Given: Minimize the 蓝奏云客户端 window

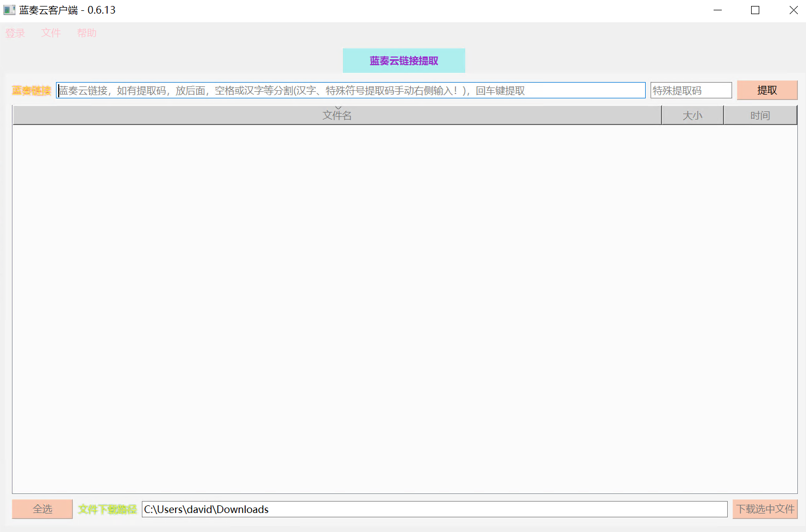Looking at the screenshot, I should (x=717, y=10).
